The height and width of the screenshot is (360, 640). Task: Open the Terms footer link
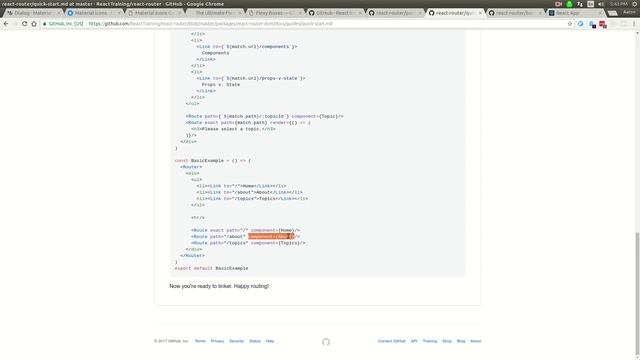[x=200, y=341]
